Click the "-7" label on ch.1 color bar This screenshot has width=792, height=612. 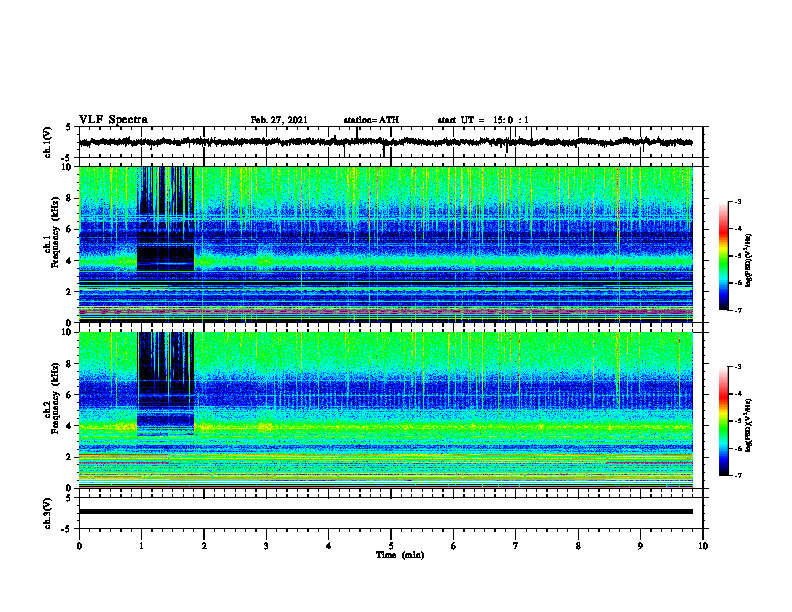[x=738, y=310]
